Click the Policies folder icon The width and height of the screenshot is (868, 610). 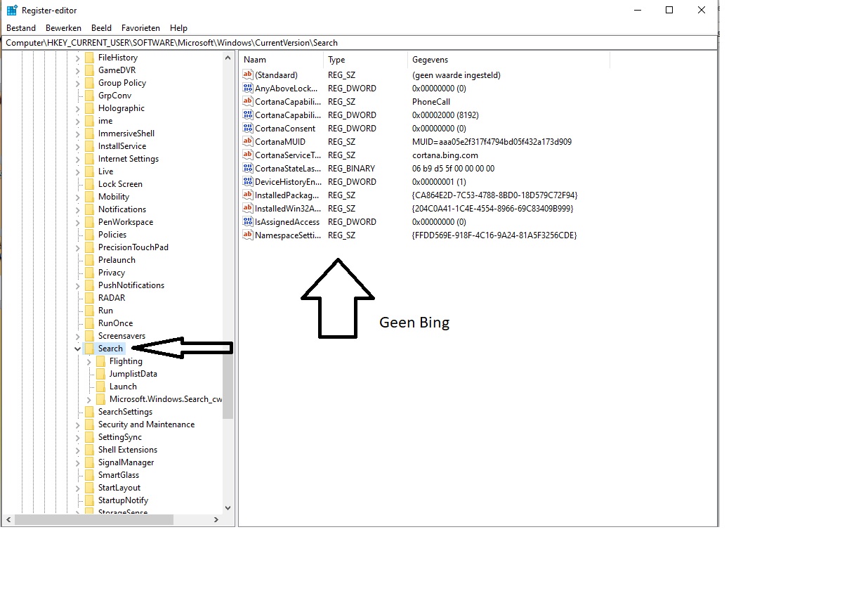click(x=89, y=235)
